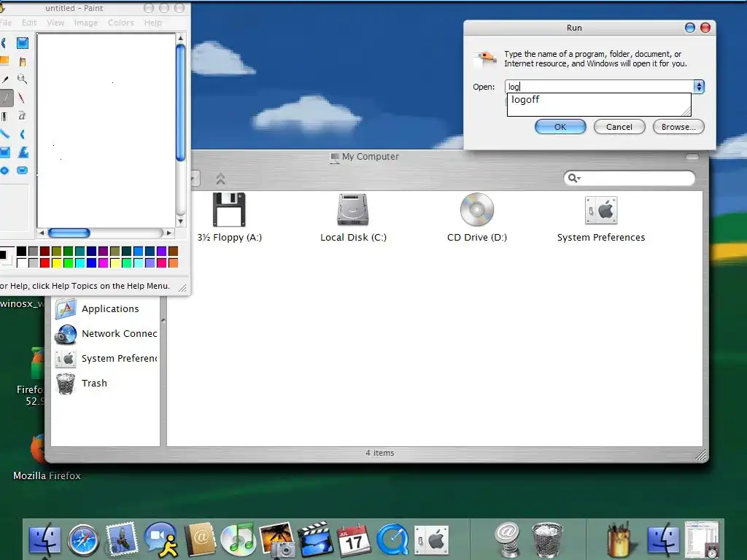
Task: Select the Pick Color eyedropper tool
Action: (x=4, y=79)
